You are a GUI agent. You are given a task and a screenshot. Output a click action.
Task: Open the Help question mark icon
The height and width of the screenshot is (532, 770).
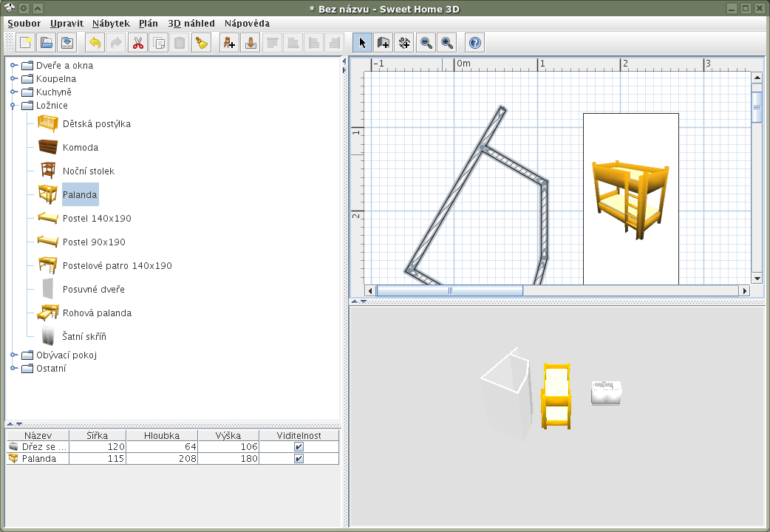[475, 44]
